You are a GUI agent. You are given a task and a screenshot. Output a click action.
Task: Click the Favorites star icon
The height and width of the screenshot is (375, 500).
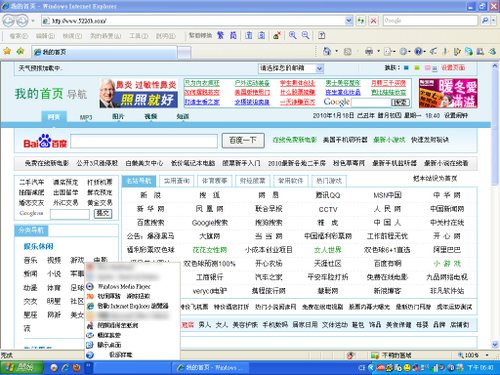coord(7,51)
